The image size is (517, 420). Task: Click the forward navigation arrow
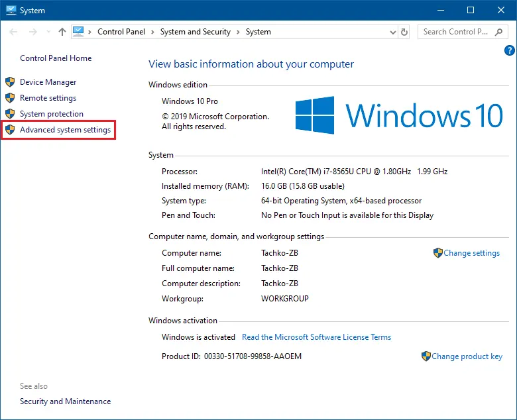coord(33,32)
